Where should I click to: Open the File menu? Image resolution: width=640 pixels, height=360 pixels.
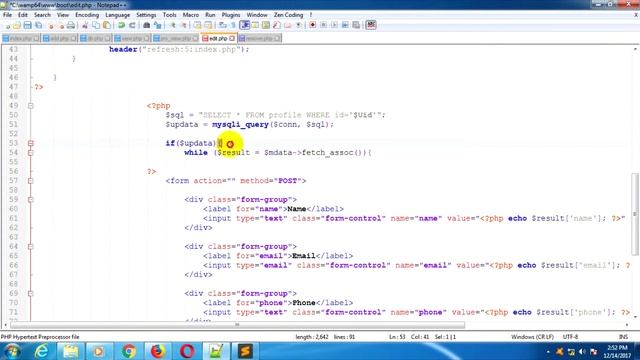point(7,15)
